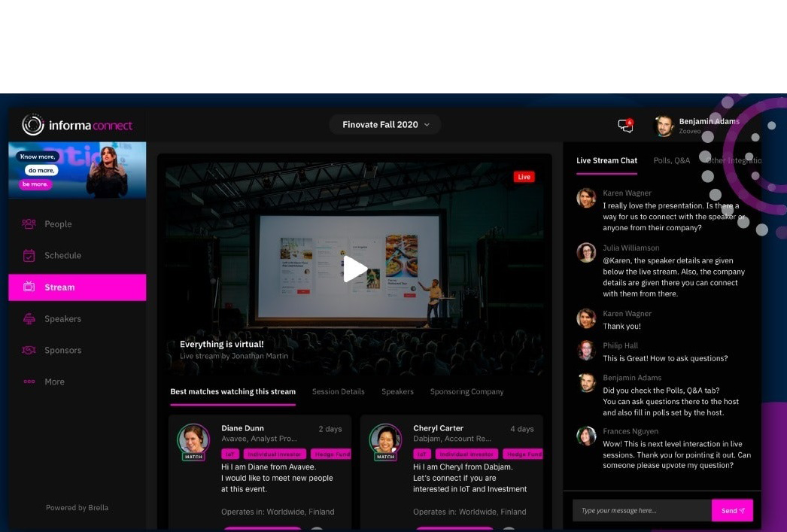Click the Informa Connect logo
787x532 pixels.
(77, 125)
